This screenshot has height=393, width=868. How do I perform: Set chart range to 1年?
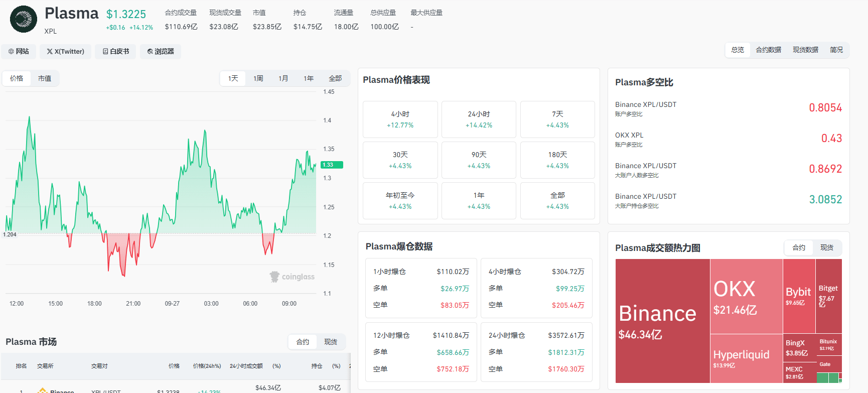308,78
